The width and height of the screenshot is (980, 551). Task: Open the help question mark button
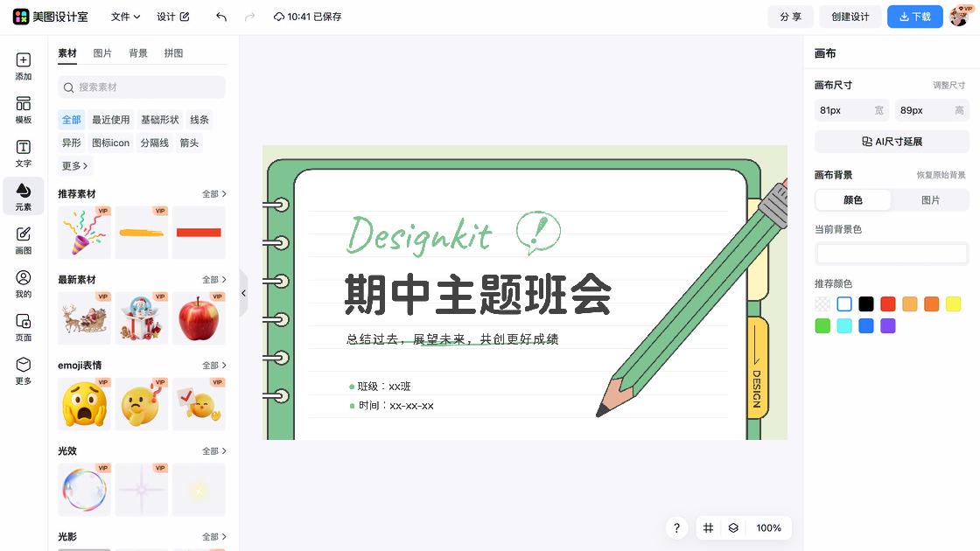(x=676, y=528)
